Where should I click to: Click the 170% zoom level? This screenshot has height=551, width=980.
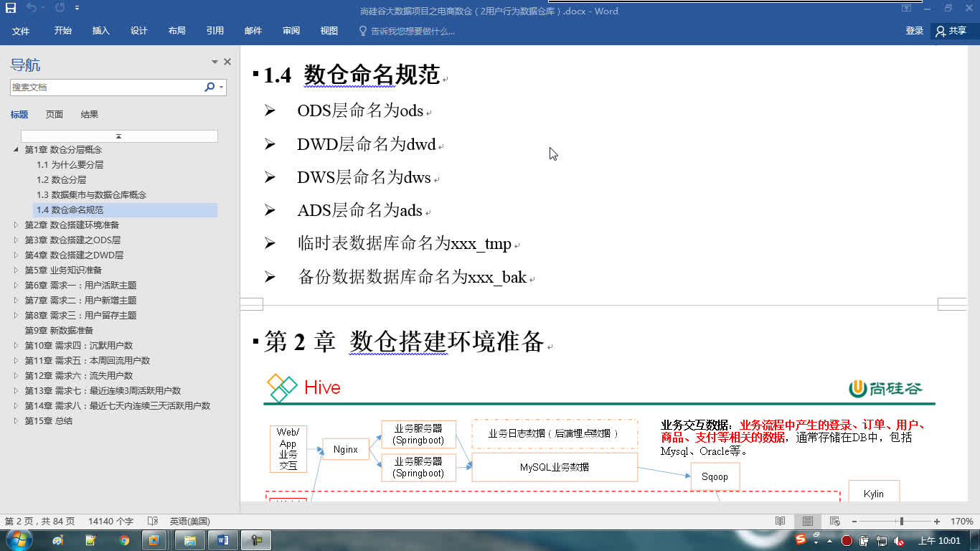tap(962, 521)
